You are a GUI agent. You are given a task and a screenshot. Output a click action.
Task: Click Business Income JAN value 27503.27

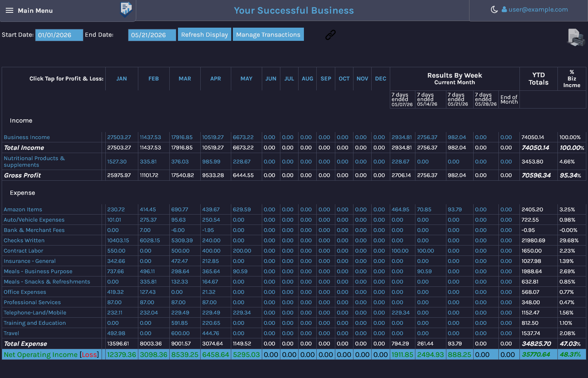coord(119,137)
